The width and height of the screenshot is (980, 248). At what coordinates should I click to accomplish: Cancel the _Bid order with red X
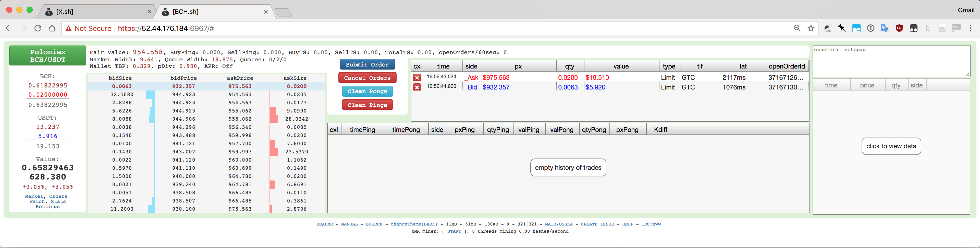click(417, 87)
